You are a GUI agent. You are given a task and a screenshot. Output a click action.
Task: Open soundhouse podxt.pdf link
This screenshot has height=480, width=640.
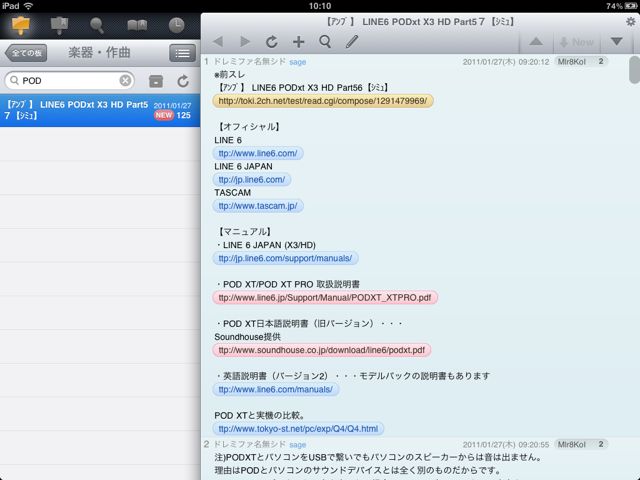point(322,350)
